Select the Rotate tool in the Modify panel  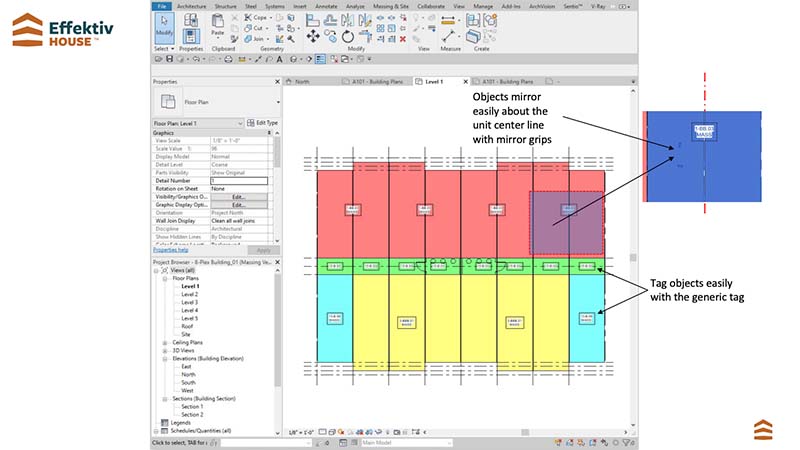point(346,36)
